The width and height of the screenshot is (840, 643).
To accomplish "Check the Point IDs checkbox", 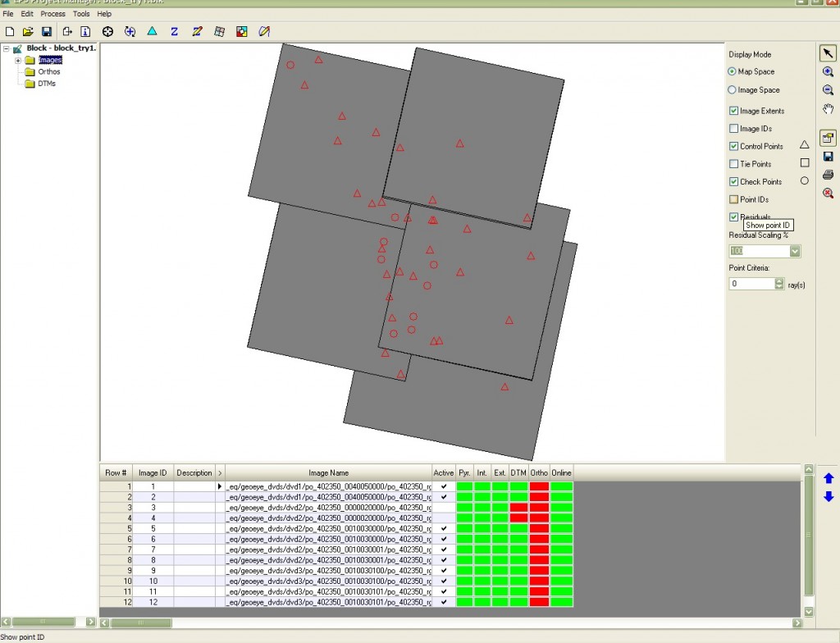I will point(734,199).
